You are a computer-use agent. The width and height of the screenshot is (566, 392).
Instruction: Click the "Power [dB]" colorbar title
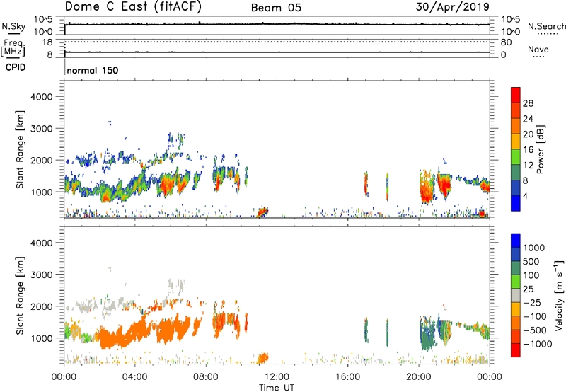540,149
